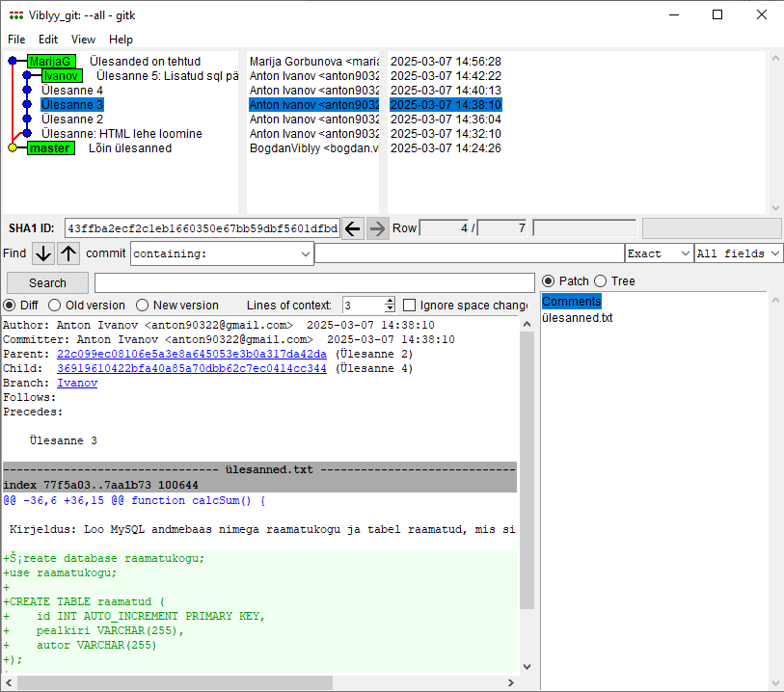Click the commit list scroll up arrow
This screenshot has height=692, width=784.
tap(775, 58)
